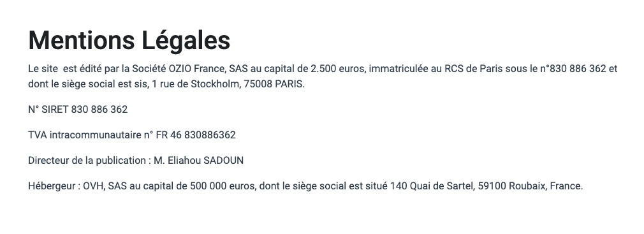
Task: Click the Directeur de la publication line
Action: click(136, 161)
